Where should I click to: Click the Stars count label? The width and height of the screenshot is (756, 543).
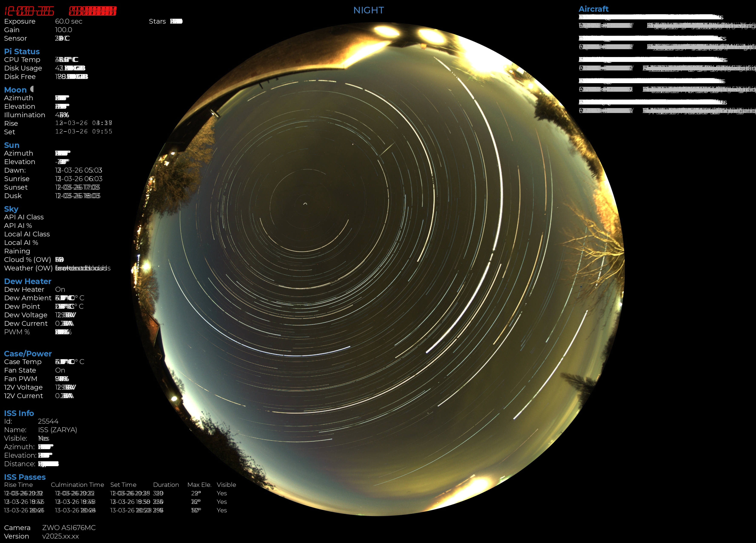(157, 21)
